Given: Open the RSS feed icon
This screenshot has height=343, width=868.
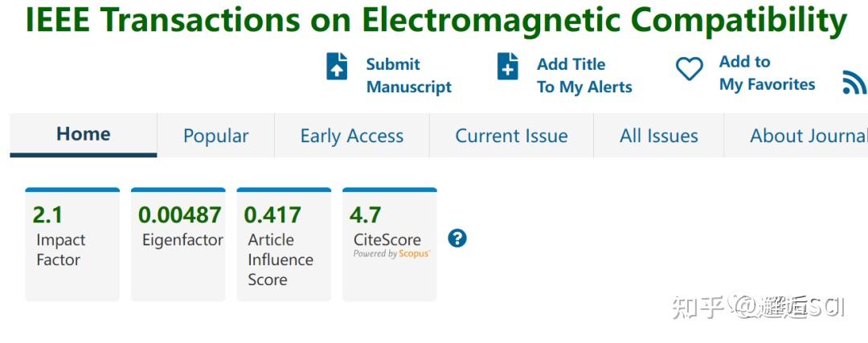Looking at the screenshot, I should point(854,82).
